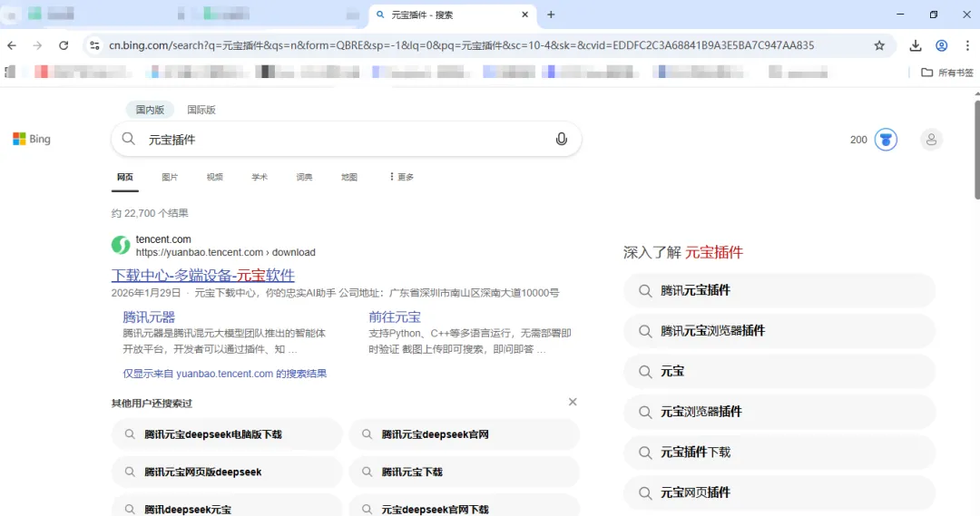Switch to 国内版 search
980x516 pixels.
coord(150,110)
